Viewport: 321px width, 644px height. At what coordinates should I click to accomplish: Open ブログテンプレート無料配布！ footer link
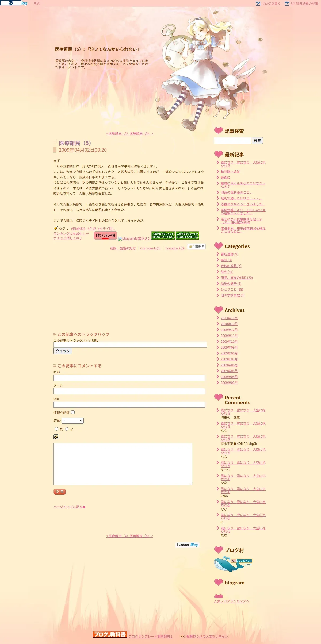151,637
